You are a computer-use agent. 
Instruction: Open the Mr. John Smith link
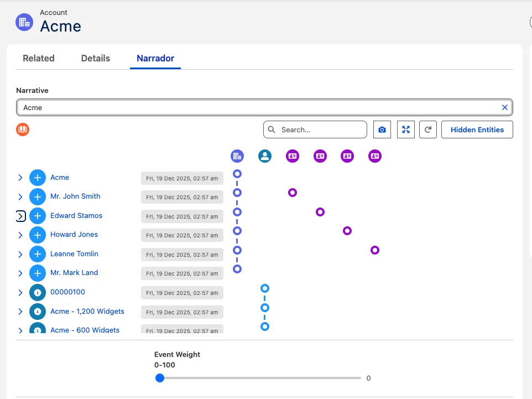(x=75, y=196)
